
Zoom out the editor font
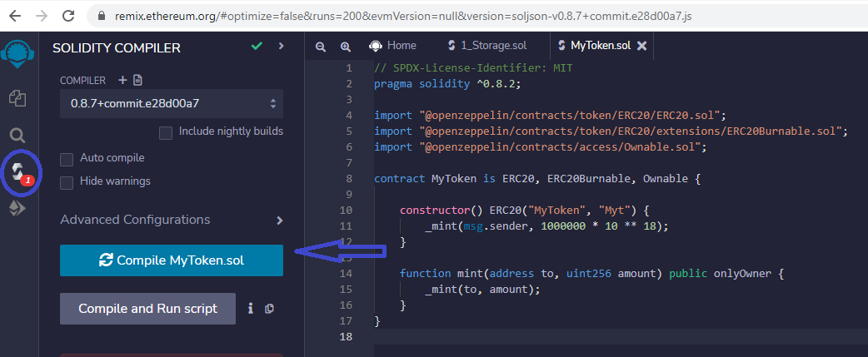tap(321, 47)
